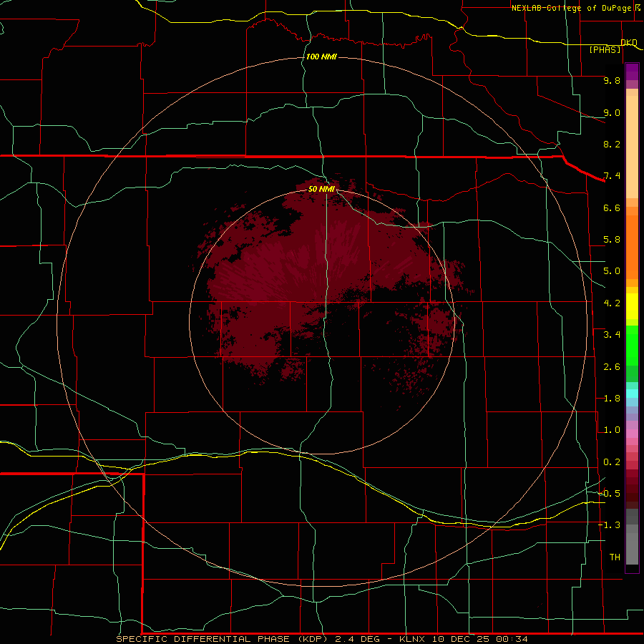Pick the purple swatch atop the color bar
644x644 pixels.
(632, 68)
